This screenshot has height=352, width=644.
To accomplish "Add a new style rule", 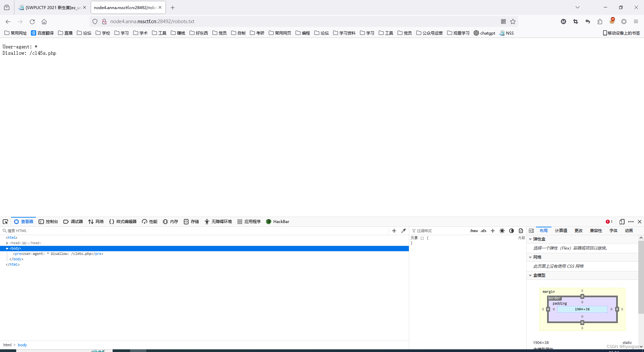I will pos(493,231).
